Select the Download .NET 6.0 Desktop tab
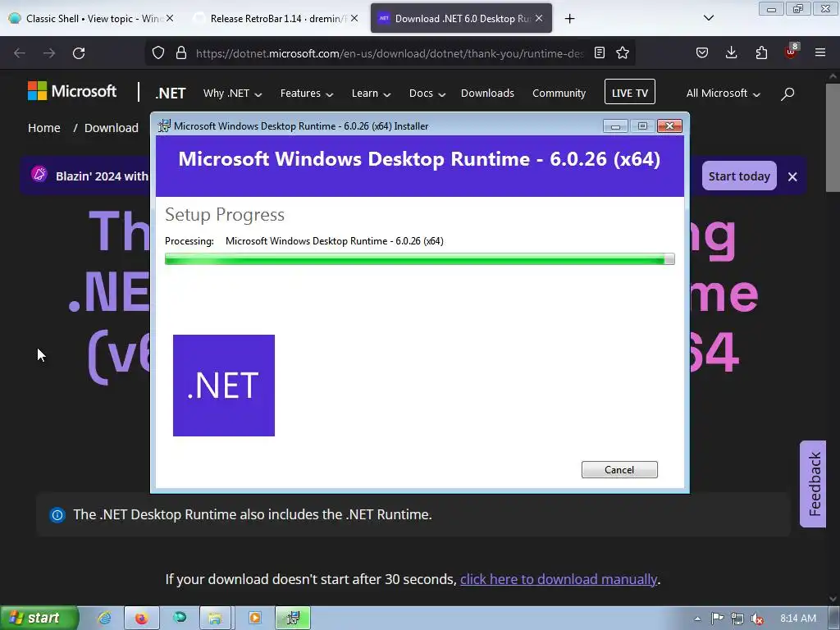Viewport: 840px width, 630px height. click(461, 18)
